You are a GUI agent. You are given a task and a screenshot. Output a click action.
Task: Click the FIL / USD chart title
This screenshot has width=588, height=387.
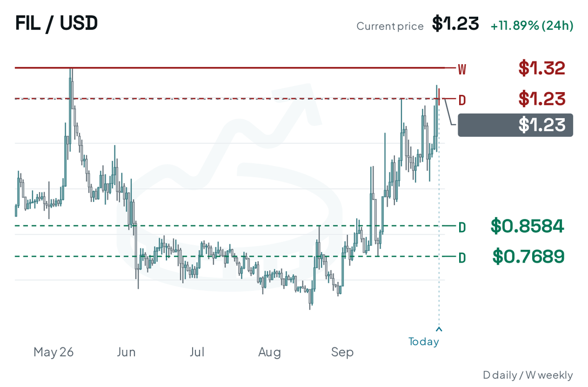56,23
